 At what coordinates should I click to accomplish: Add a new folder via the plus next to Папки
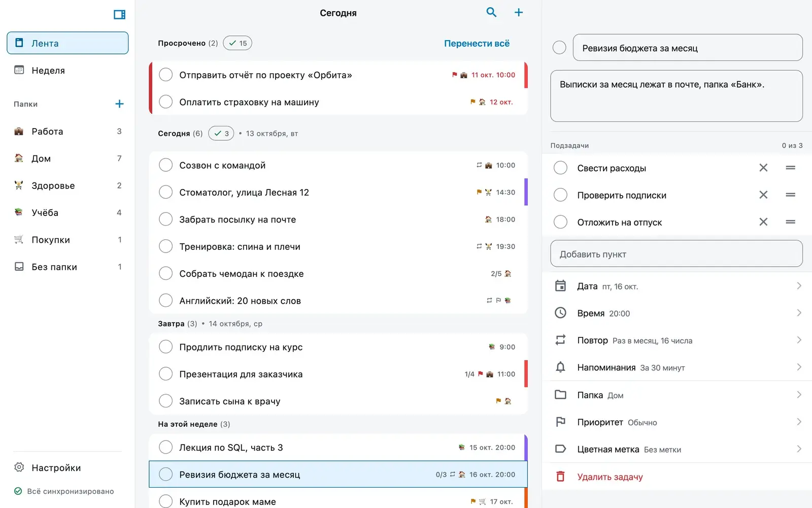(119, 104)
